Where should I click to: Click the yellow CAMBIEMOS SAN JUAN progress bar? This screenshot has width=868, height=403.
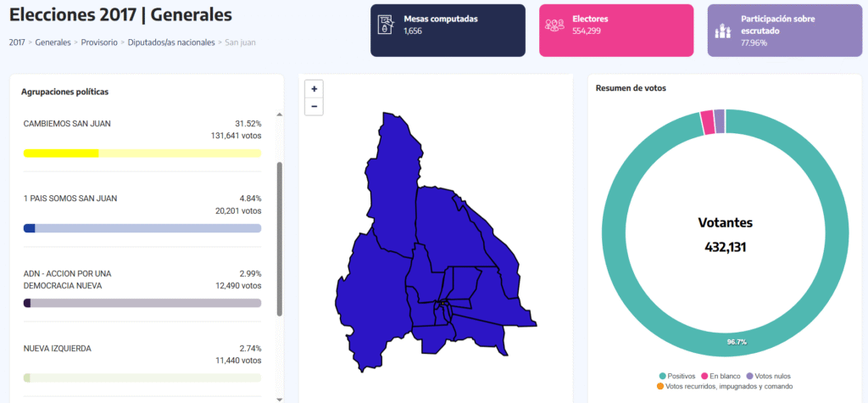point(142,154)
